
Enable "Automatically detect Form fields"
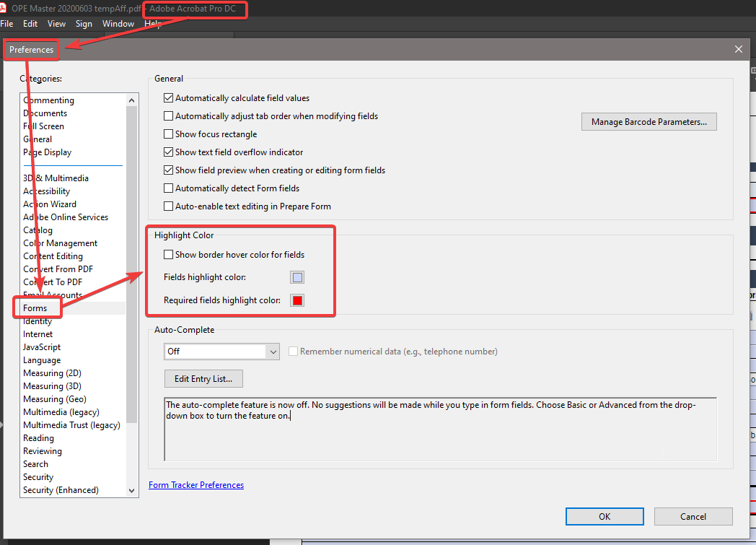pos(168,188)
